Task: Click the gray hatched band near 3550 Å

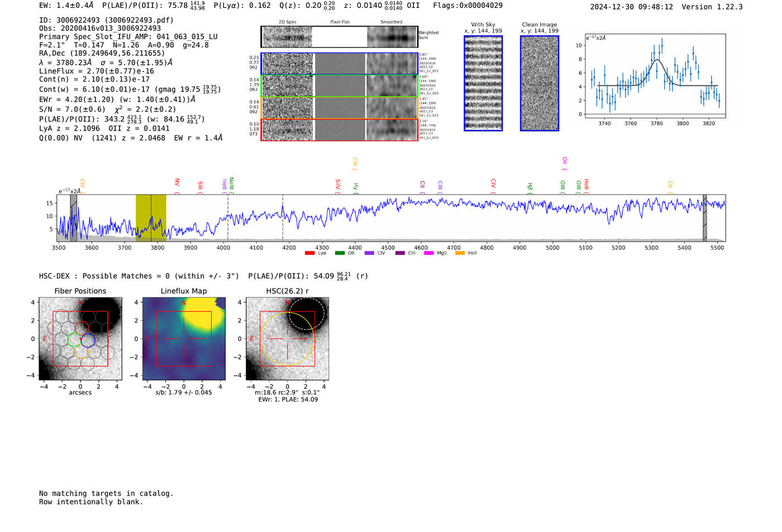Action: pos(73,218)
